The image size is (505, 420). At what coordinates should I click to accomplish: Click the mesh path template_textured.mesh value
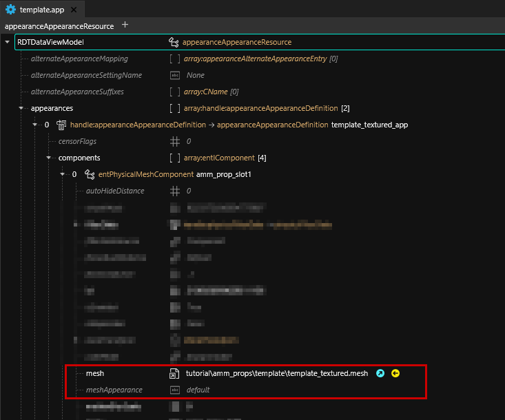click(277, 373)
